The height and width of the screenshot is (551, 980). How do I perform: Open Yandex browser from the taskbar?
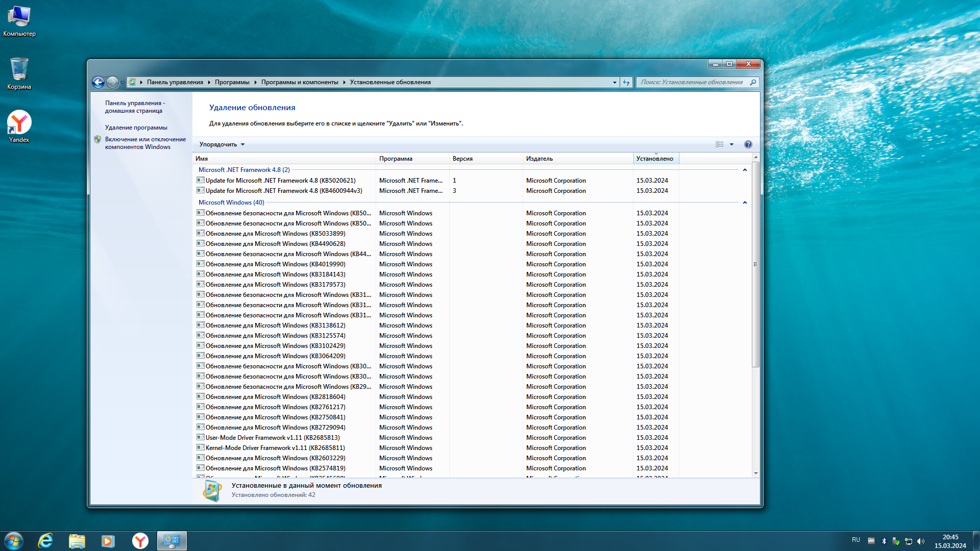[x=140, y=541]
